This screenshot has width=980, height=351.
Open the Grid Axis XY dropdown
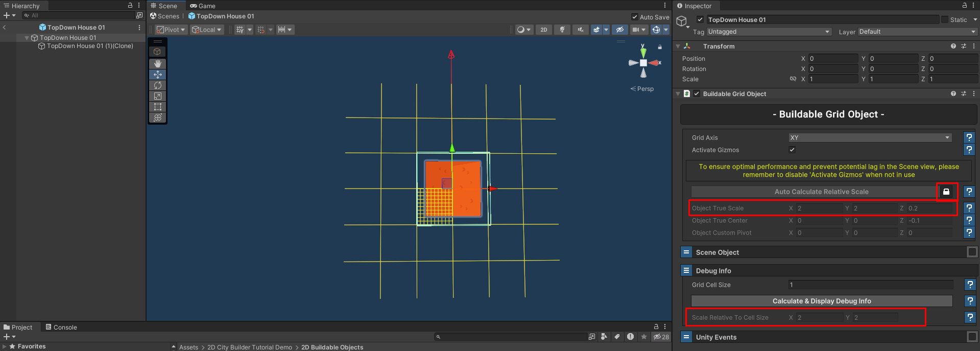click(870, 137)
